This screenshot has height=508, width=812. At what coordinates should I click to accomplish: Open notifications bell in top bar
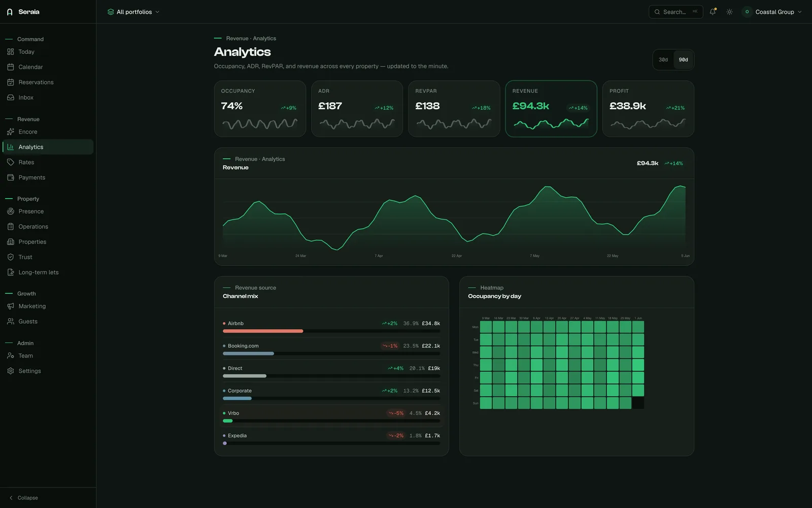[x=713, y=12]
